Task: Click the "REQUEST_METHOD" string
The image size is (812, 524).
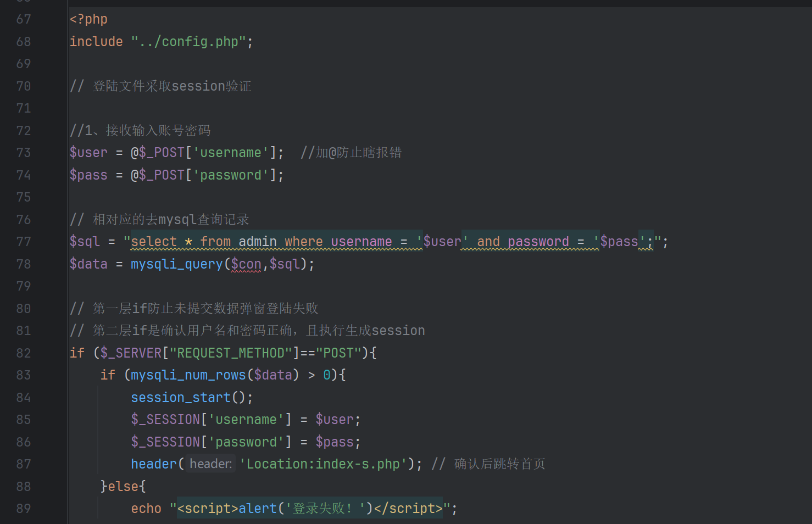Action: pos(231,353)
